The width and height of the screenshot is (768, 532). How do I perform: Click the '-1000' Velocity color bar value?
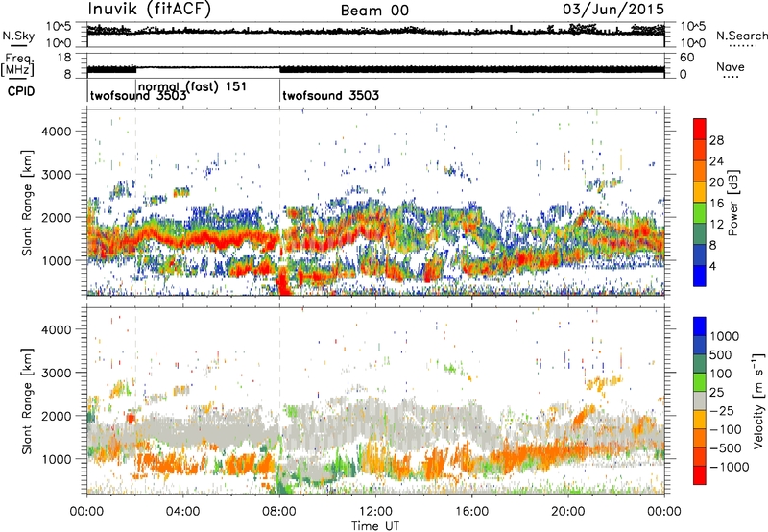[x=730, y=467]
